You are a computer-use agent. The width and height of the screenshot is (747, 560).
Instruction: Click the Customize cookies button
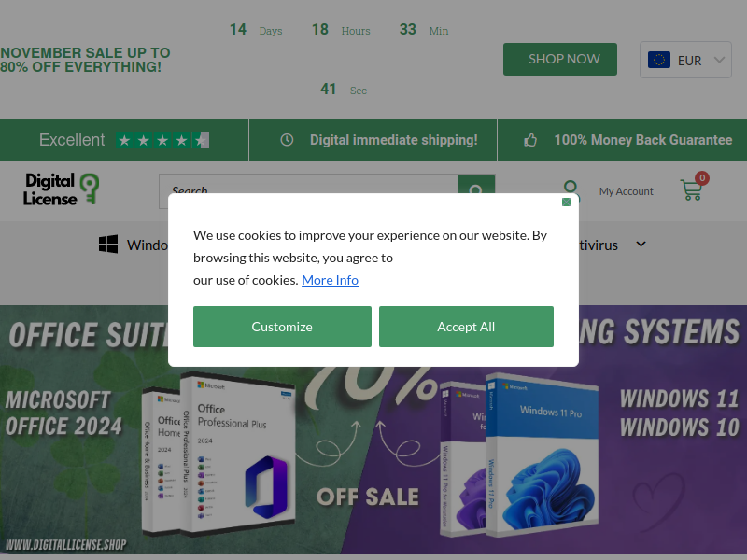tap(282, 327)
